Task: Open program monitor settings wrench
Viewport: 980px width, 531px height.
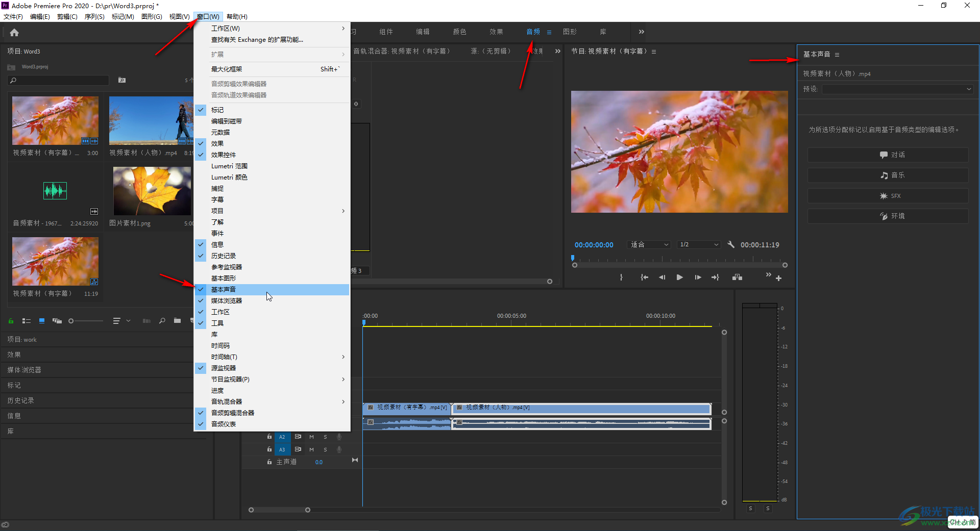Action: 731,244
